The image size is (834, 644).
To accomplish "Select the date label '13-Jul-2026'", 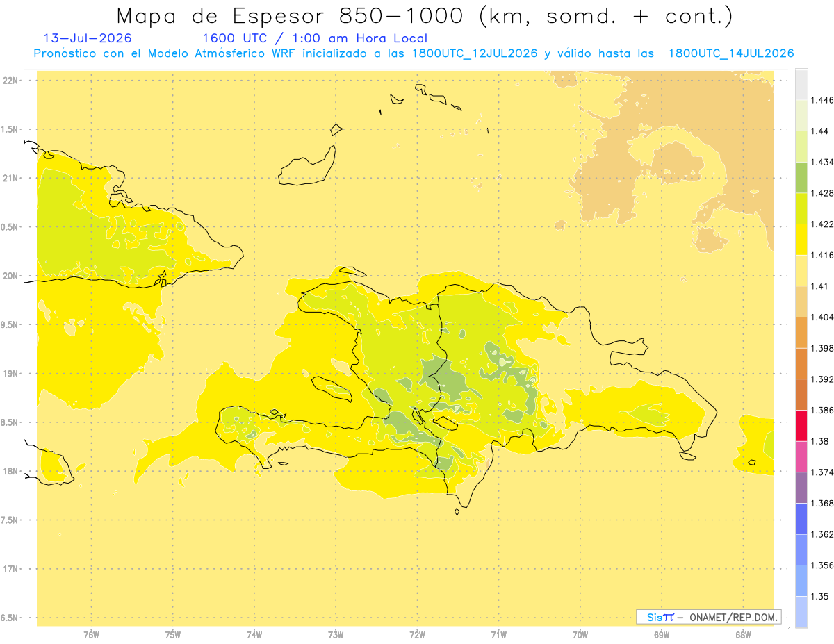I will (x=87, y=38).
